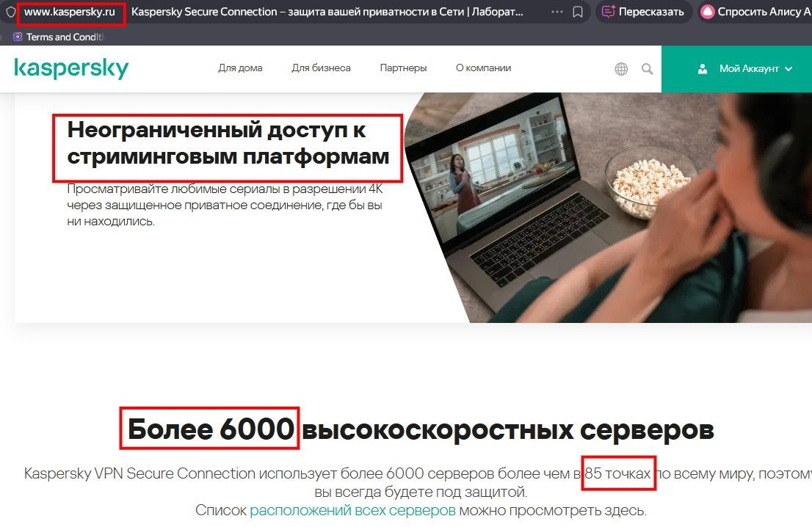The height and width of the screenshot is (527, 812).
Task: Bookmark this page with the bookmark icon
Action: [x=577, y=12]
